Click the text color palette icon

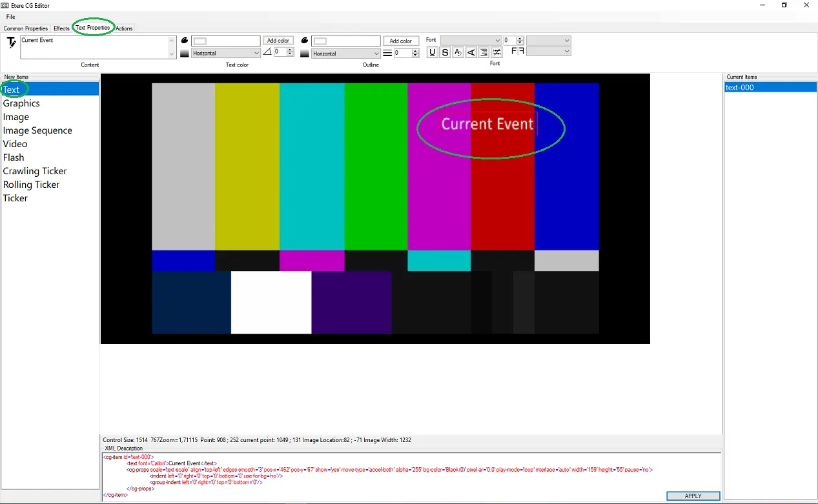tap(185, 41)
